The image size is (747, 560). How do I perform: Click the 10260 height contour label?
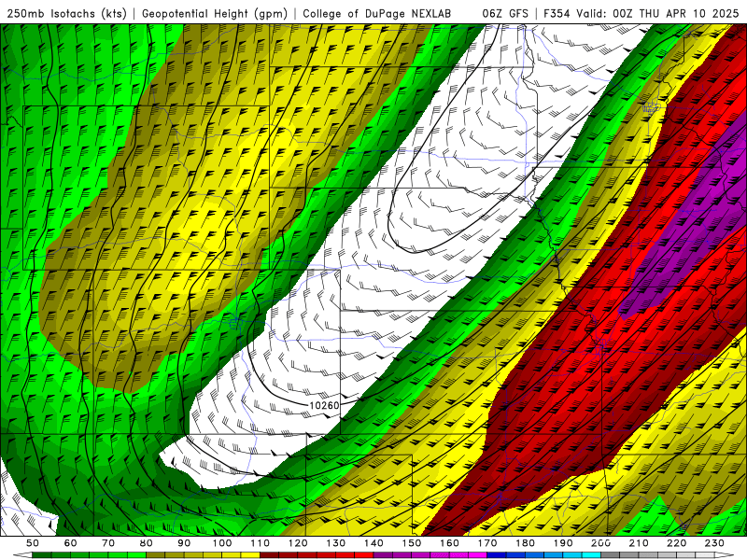324,405
